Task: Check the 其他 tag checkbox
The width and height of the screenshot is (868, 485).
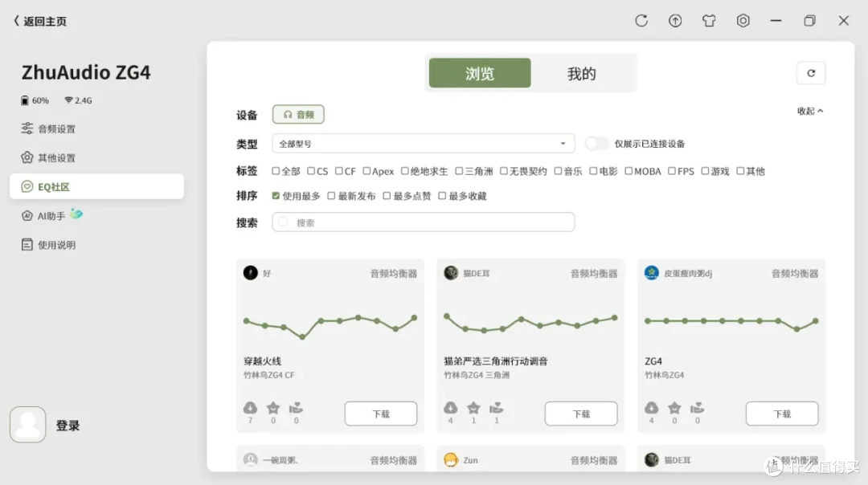Action: [x=740, y=172]
